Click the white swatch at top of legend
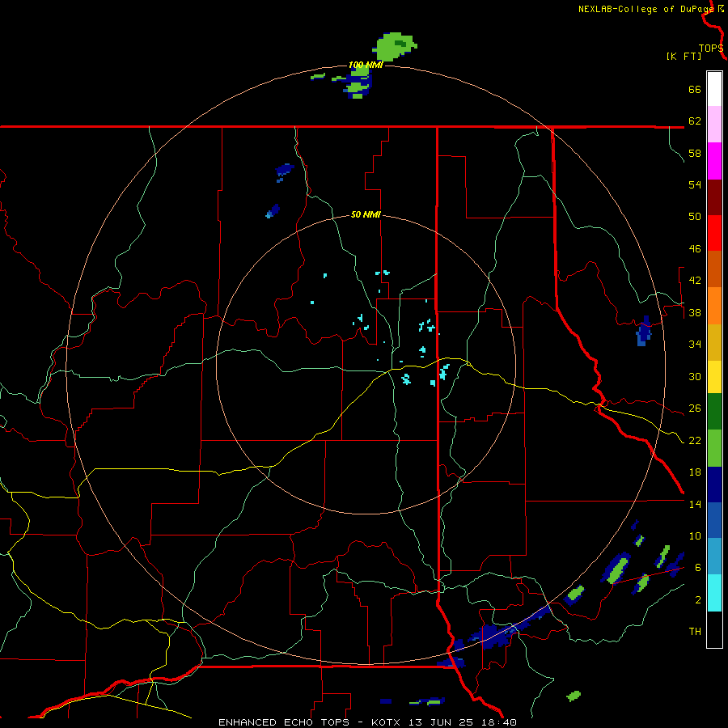728x728 pixels. point(714,89)
